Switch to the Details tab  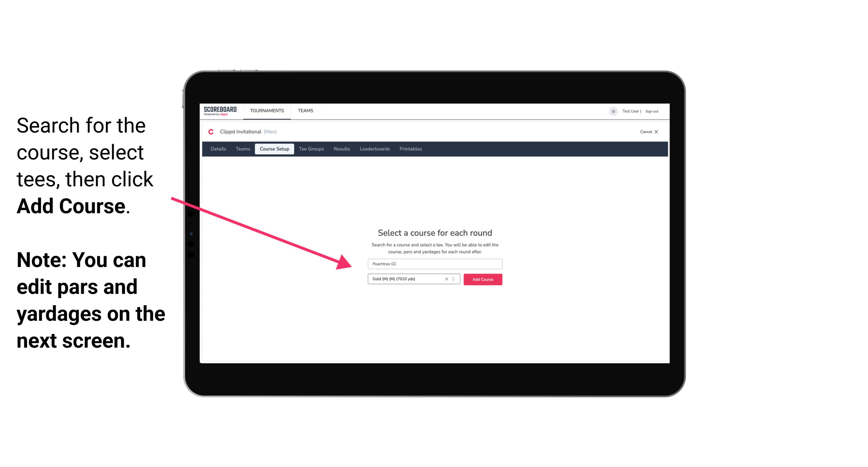click(218, 149)
